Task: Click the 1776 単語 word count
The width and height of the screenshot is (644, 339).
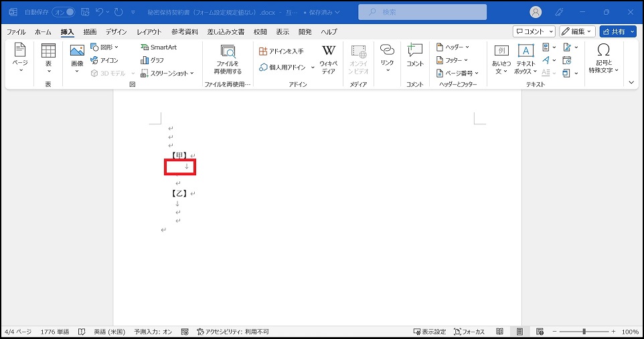Action: pyautogui.click(x=55, y=332)
